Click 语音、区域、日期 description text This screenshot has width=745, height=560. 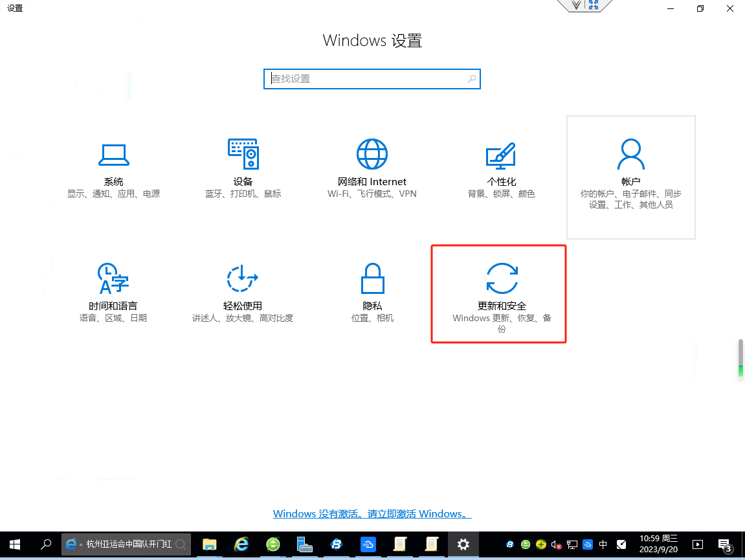113,318
